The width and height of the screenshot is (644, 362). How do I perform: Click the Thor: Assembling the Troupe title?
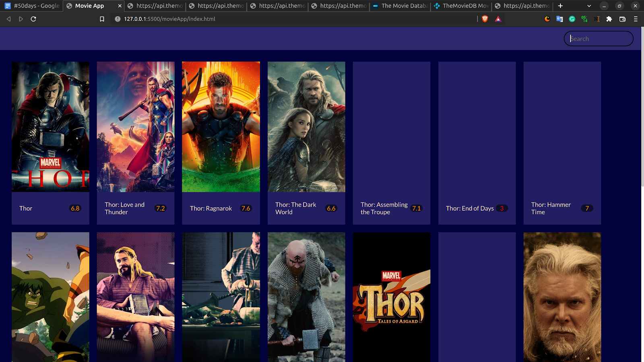pos(384,208)
